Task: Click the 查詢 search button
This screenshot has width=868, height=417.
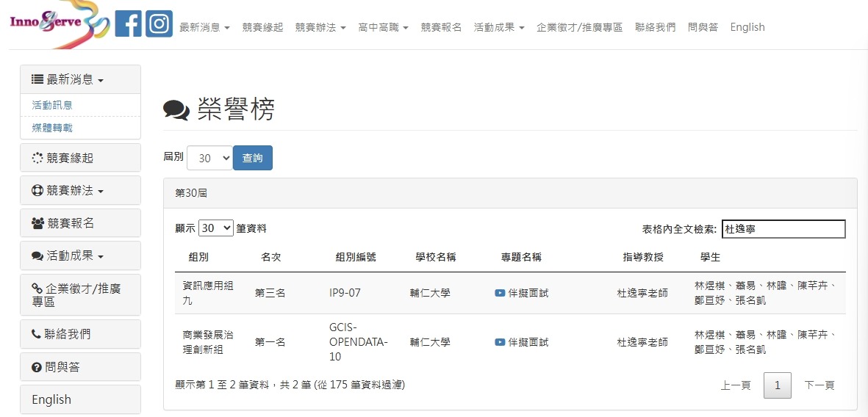Action: tap(252, 158)
